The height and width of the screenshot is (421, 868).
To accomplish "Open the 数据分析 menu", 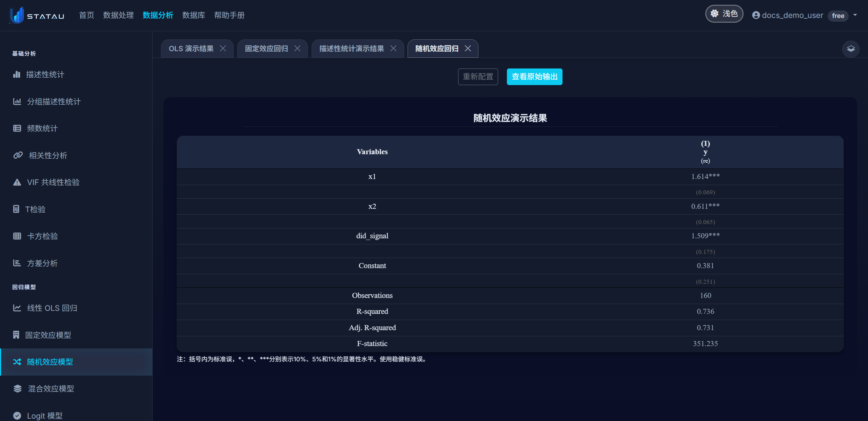I will (158, 15).
